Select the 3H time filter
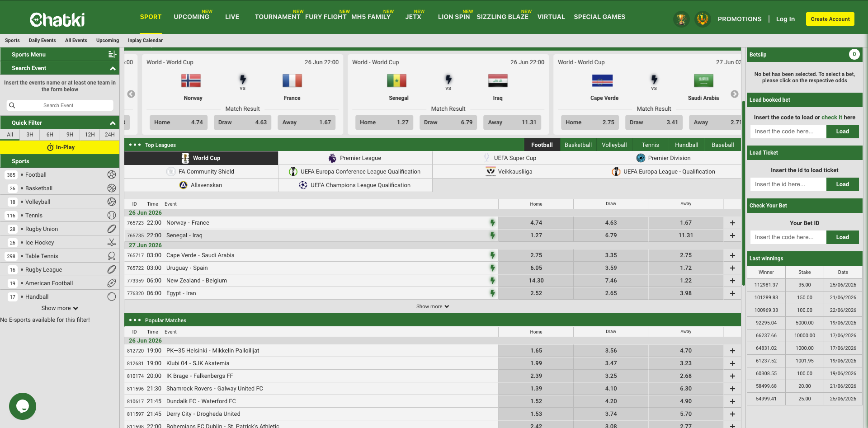Screen dimensions: 868x428 click(30, 135)
